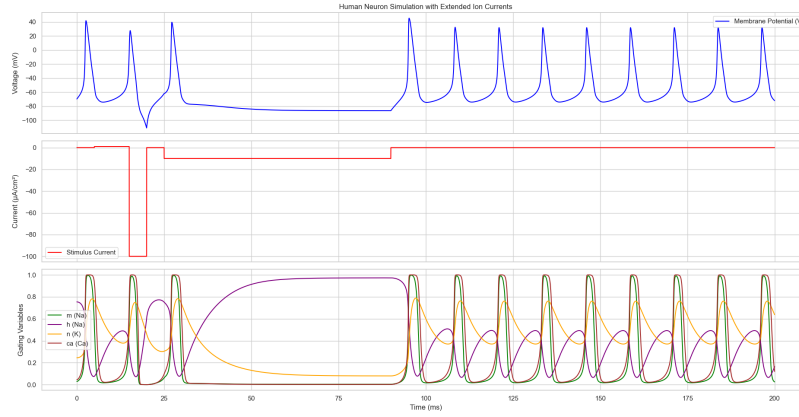Viewport: 799px width, 417px height.
Task: Click the title 'Human Neuron Simulation with Extended Ion Currents'
Action: 425,7
